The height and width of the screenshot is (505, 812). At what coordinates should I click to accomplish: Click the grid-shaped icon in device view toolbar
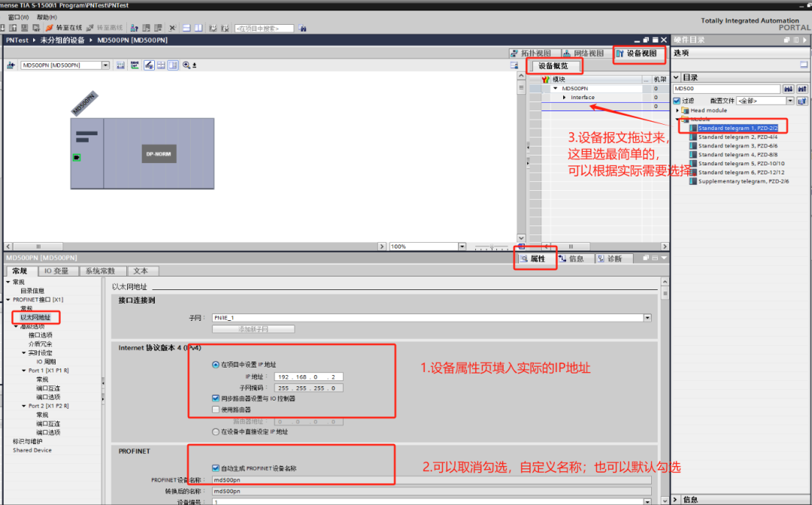coord(161,65)
